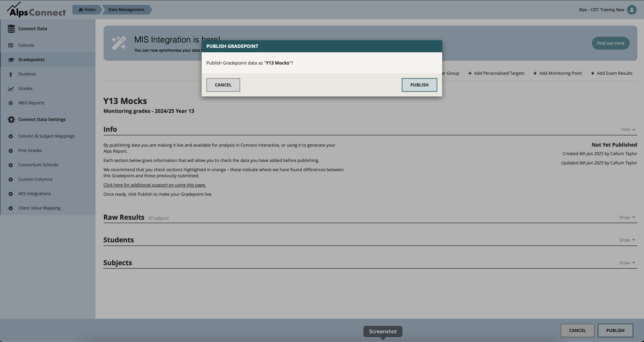Open the additional support link
644x342 pixels.
[x=154, y=185]
